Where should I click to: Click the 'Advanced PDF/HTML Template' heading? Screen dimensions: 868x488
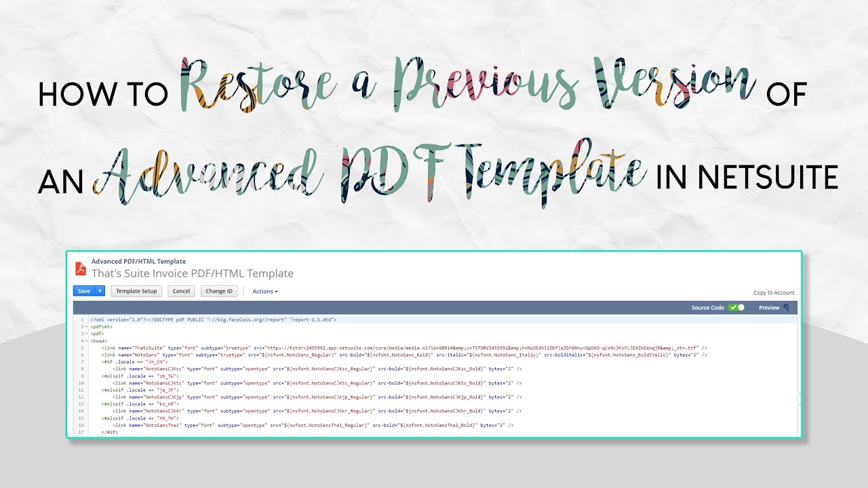coord(138,261)
